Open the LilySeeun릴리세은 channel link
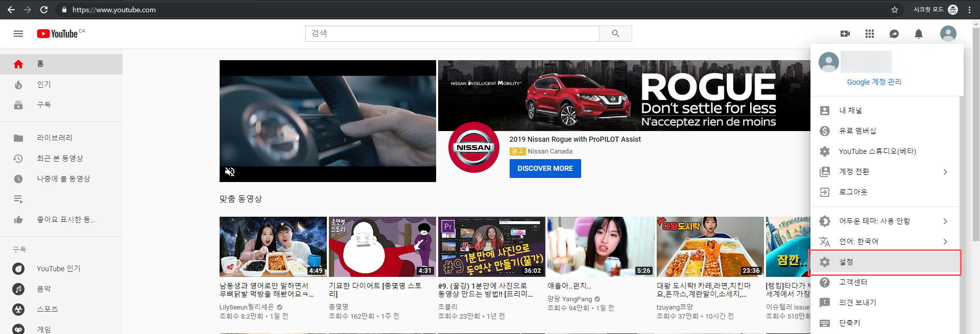The height and width of the screenshot is (334, 980). pyautogui.click(x=247, y=307)
